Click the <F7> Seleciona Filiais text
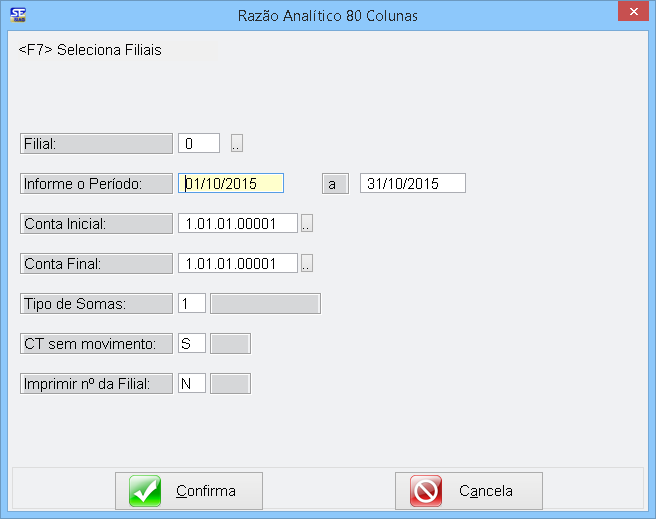Viewport: 656px width, 519px height. (x=90, y=50)
